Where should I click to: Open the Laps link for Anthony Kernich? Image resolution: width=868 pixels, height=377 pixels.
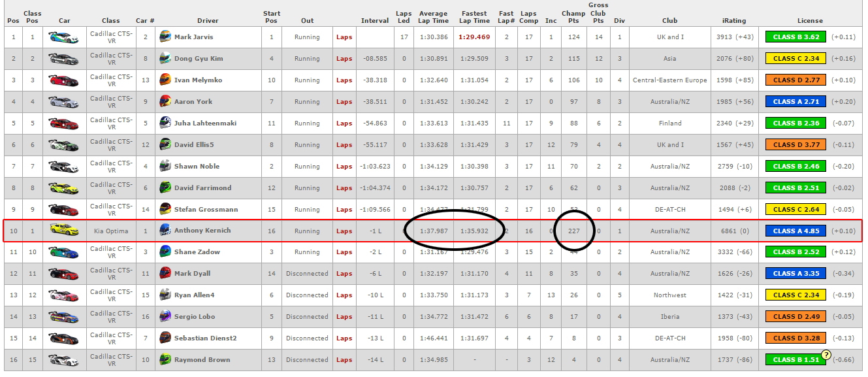click(x=344, y=231)
